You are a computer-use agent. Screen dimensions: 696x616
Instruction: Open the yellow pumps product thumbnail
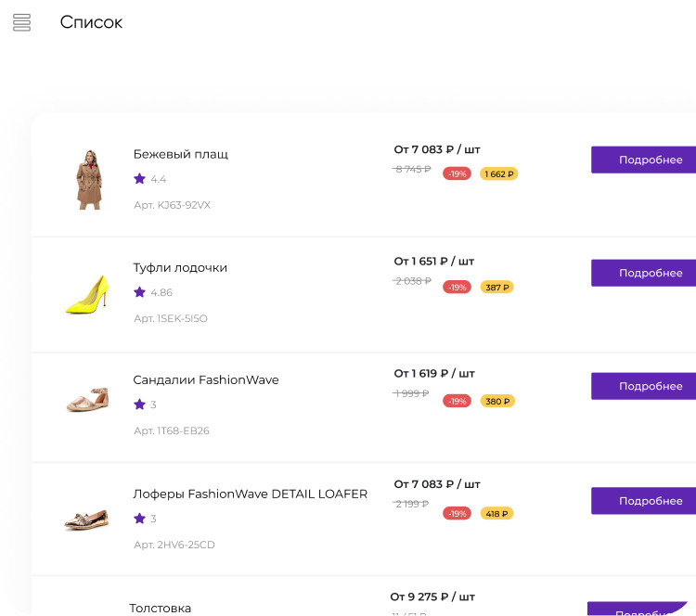point(88,293)
